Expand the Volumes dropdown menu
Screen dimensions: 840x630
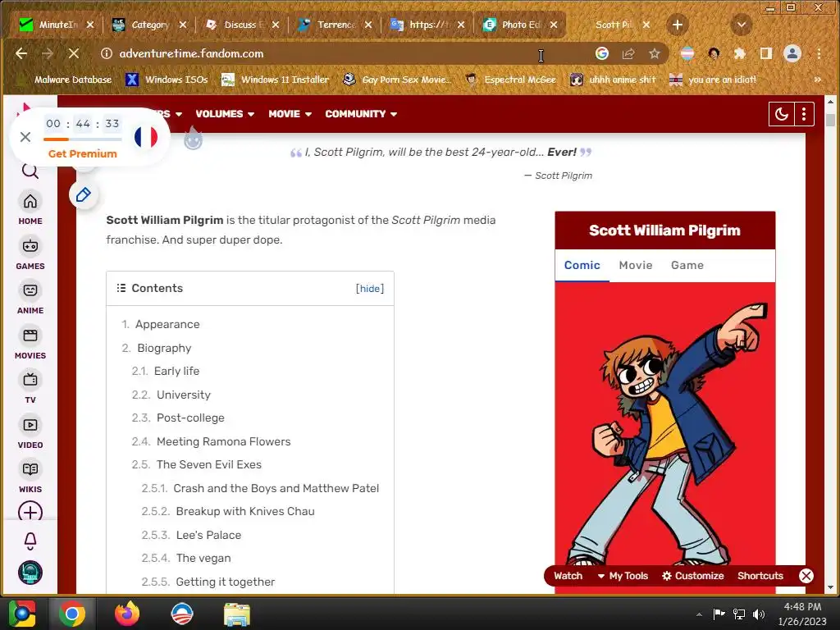225,114
